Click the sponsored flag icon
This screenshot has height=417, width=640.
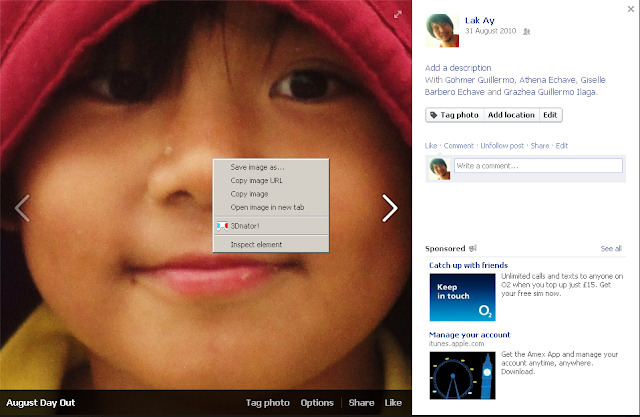tap(473, 248)
